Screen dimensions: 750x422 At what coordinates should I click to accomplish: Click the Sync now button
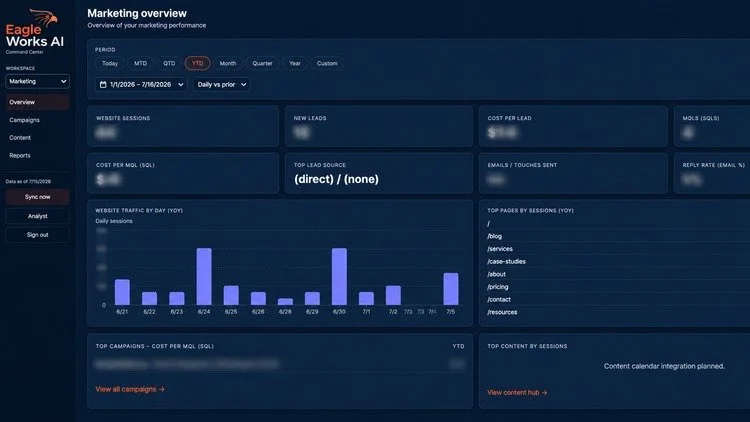(x=37, y=197)
